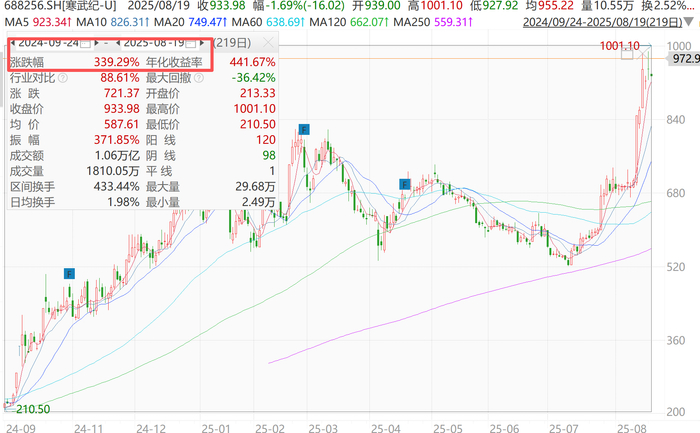Click header 低927.92 low value
The height and width of the screenshot is (433, 700).
[x=494, y=6]
